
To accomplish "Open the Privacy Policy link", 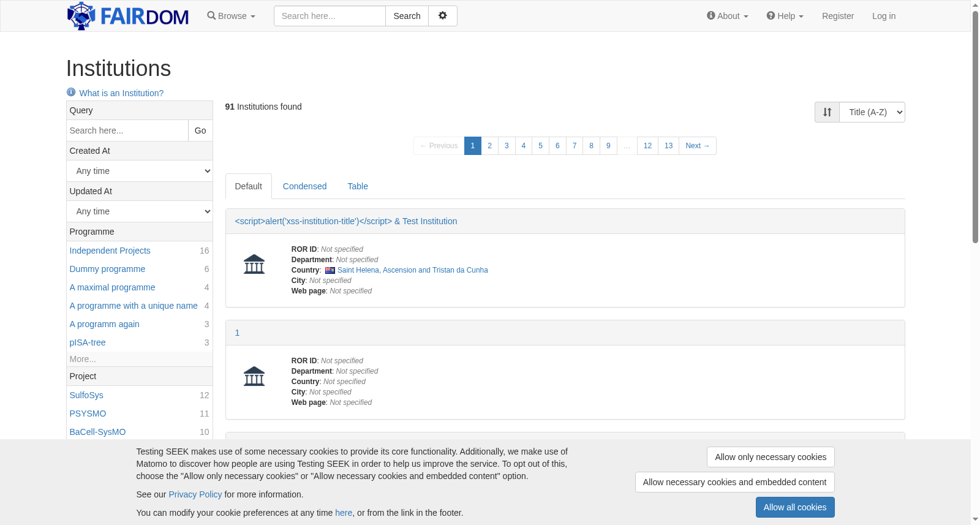I will tap(195, 494).
